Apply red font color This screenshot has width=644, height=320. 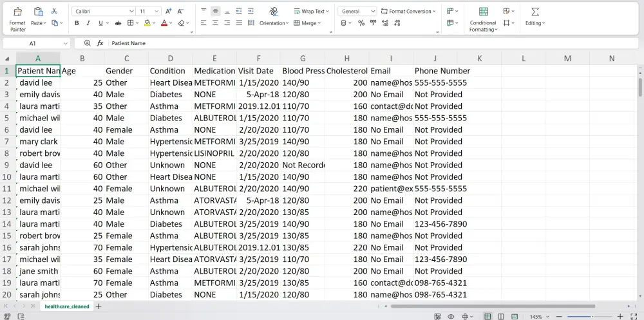pos(164,23)
